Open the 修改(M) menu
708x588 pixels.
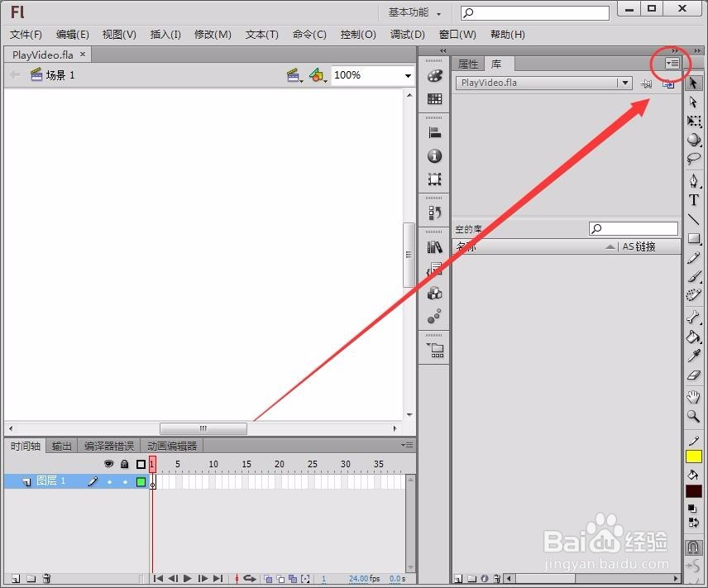point(213,35)
